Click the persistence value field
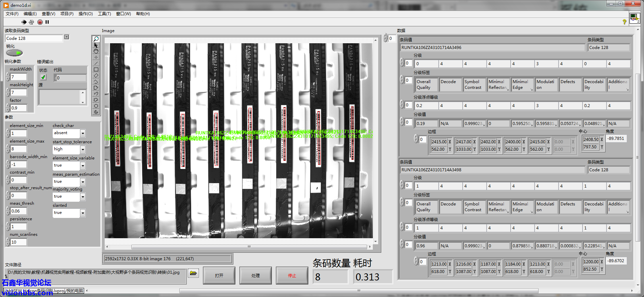This screenshot has height=297, width=644. point(19,227)
